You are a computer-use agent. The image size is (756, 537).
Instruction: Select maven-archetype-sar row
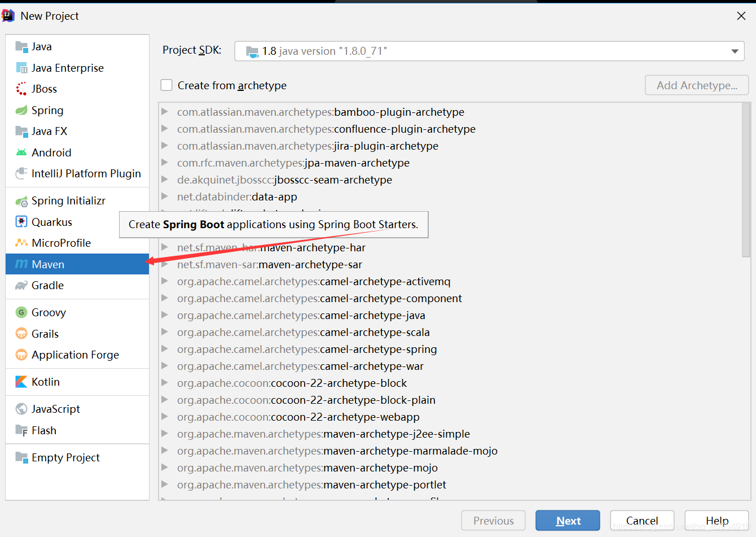(450, 264)
